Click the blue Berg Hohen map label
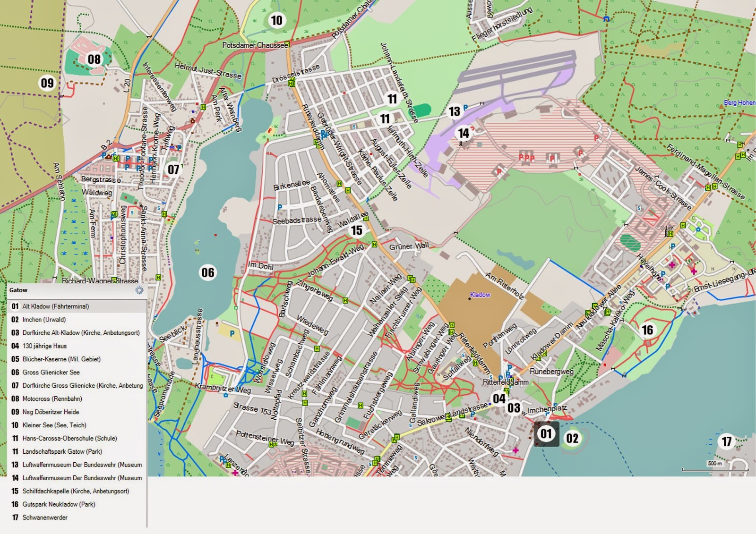 click(739, 102)
